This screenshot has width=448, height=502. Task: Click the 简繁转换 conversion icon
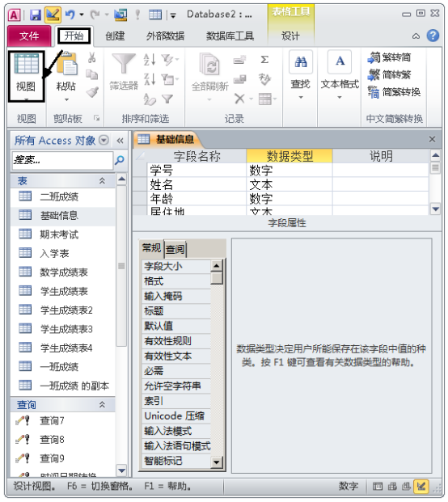pos(374,92)
